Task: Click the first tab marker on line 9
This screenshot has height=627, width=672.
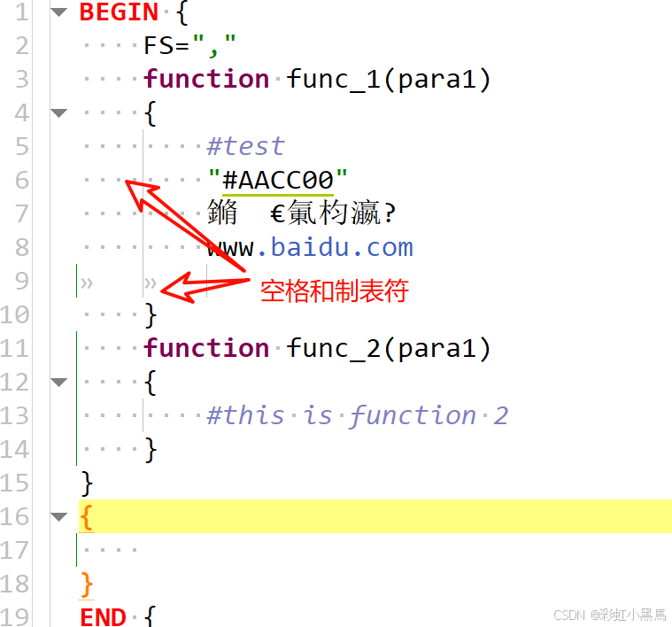Action: point(87,283)
